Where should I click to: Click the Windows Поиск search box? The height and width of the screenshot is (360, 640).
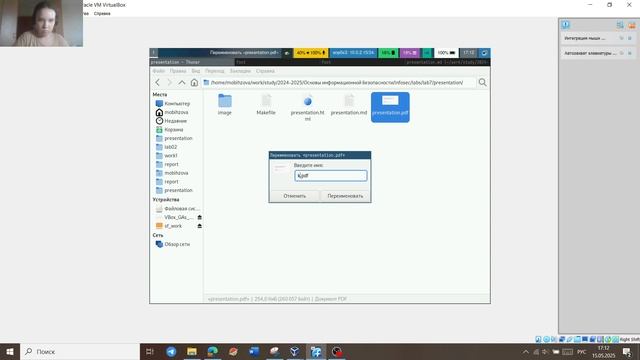[80, 351]
